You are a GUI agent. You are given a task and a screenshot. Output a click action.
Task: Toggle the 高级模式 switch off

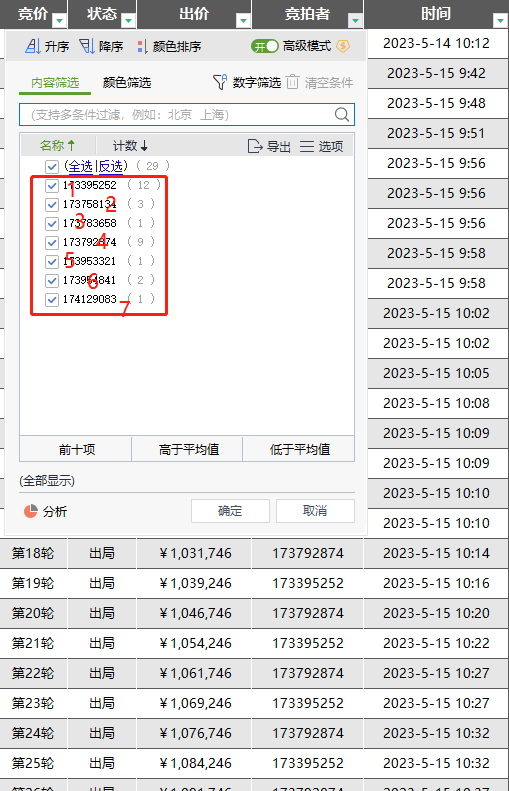pos(265,46)
